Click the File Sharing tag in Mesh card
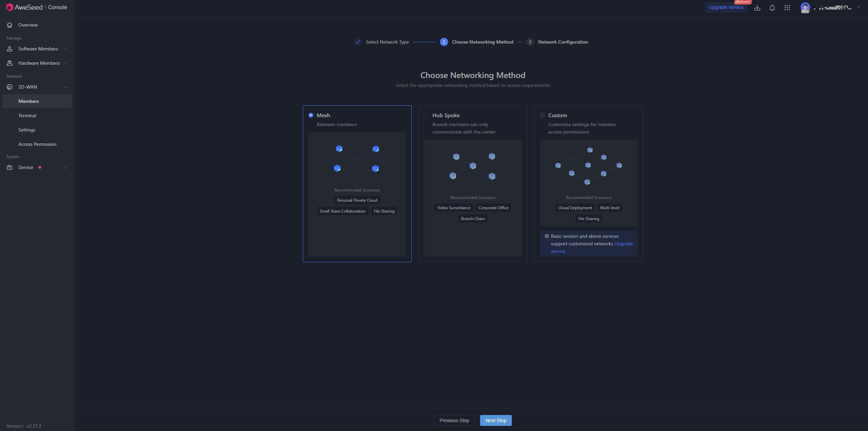The height and width of the screenshot is (431, 868). [384, 211]
